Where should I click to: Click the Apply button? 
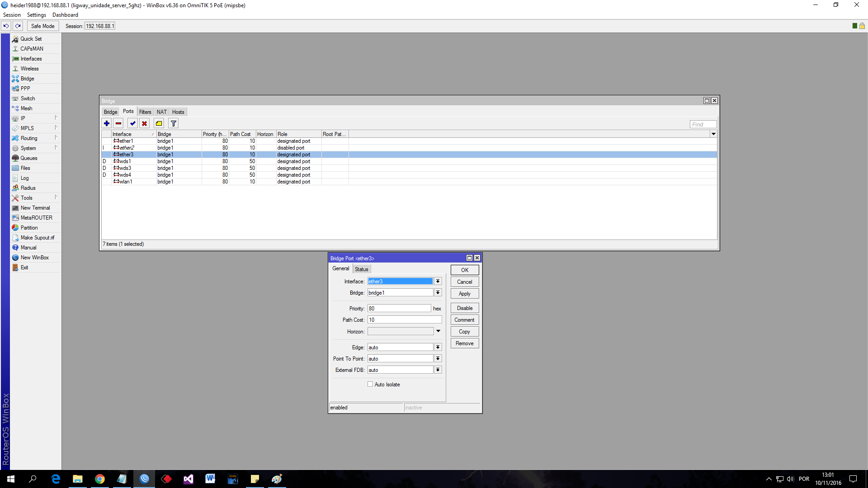tap(464, 294)
